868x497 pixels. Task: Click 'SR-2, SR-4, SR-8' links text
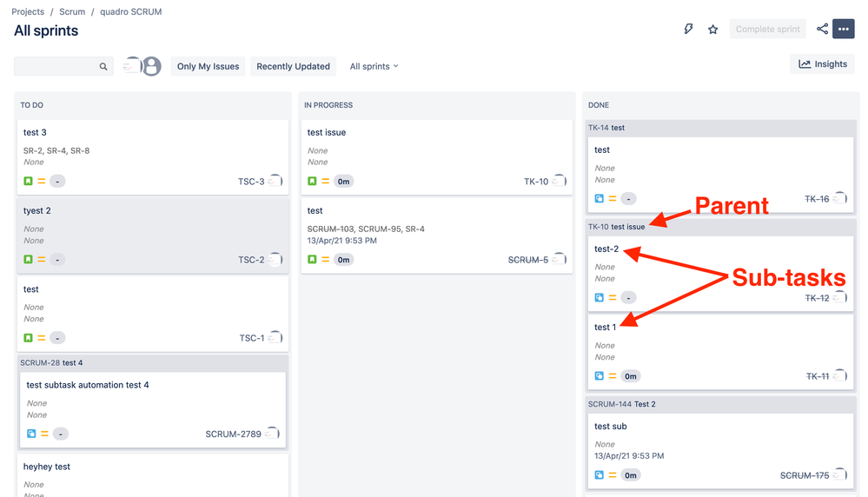coord(56,150)
